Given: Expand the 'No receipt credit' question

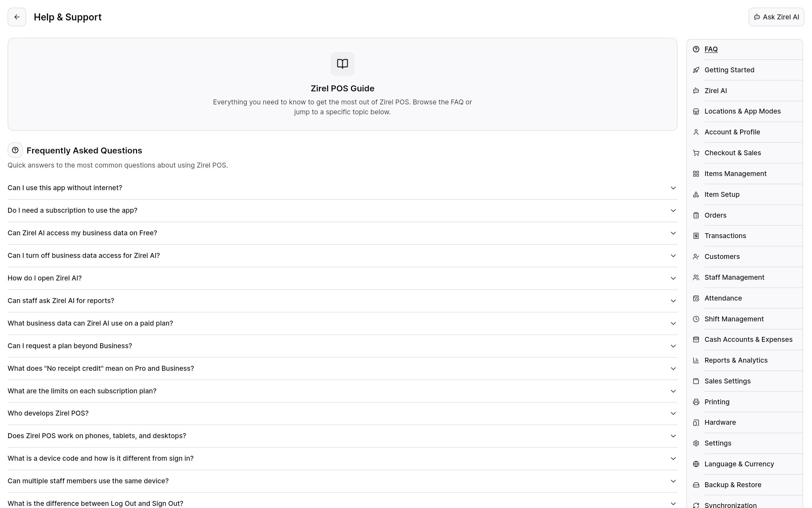Looking at the screenshot, I should coord(342,369).
